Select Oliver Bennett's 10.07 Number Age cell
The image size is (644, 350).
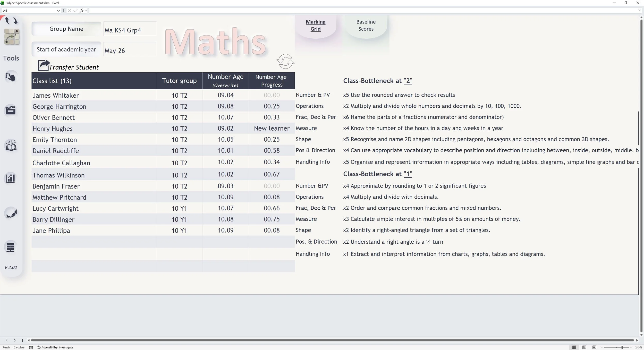pyautogui.click(x=225, y=117)
